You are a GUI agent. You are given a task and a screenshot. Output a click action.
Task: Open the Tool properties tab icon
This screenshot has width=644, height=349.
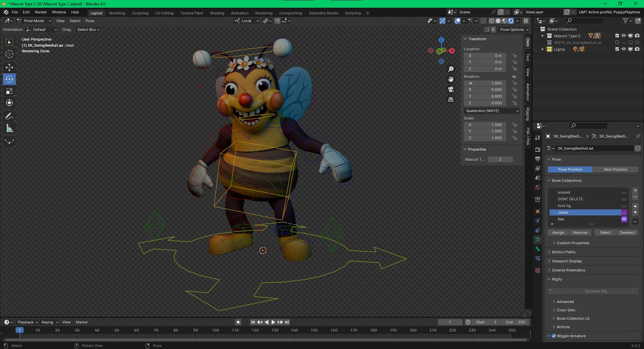[x=538, y=137]
